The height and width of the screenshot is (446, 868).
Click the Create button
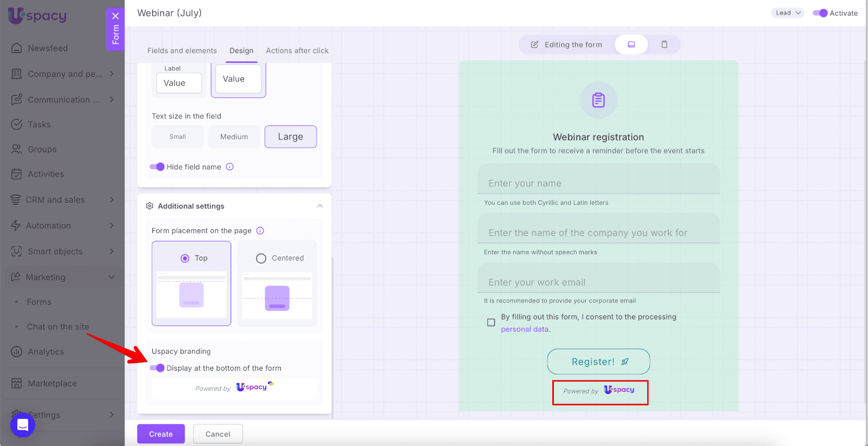(161, 434)
